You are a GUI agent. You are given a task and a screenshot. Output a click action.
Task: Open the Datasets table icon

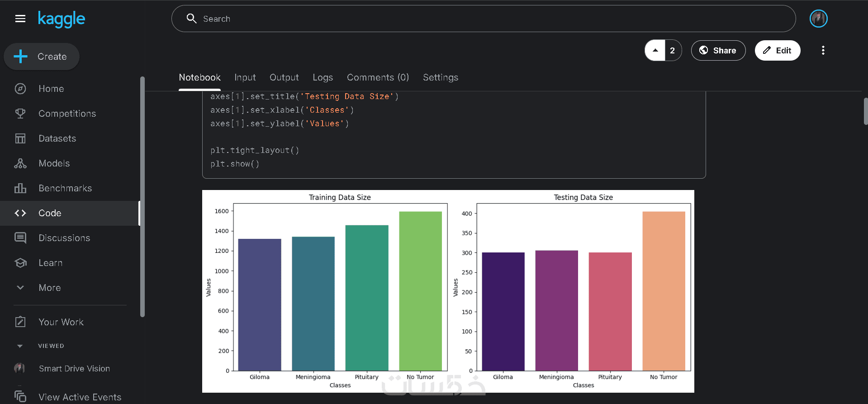coord(20,138)
